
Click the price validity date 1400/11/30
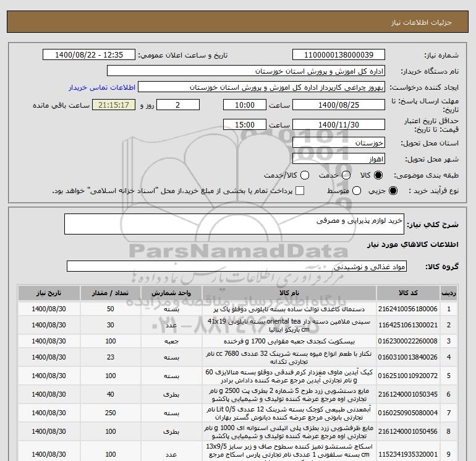tap(339, 125)
